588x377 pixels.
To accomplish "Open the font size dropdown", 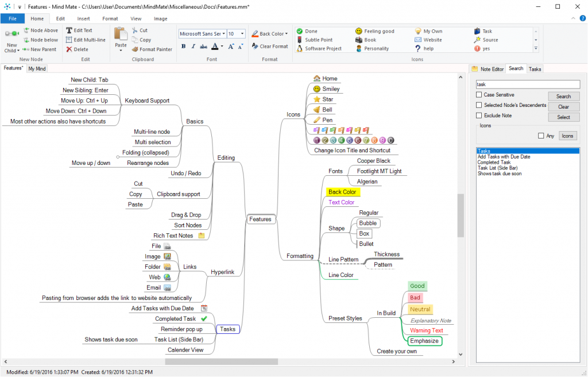I will pos(242,34).
